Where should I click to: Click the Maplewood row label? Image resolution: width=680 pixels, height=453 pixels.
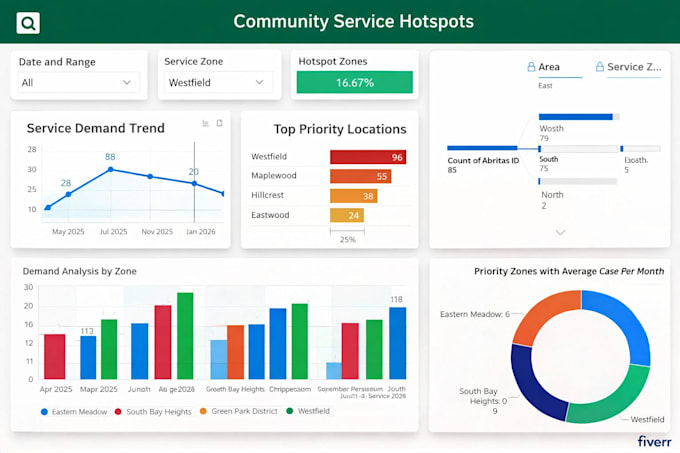click(x=274, y=176)
